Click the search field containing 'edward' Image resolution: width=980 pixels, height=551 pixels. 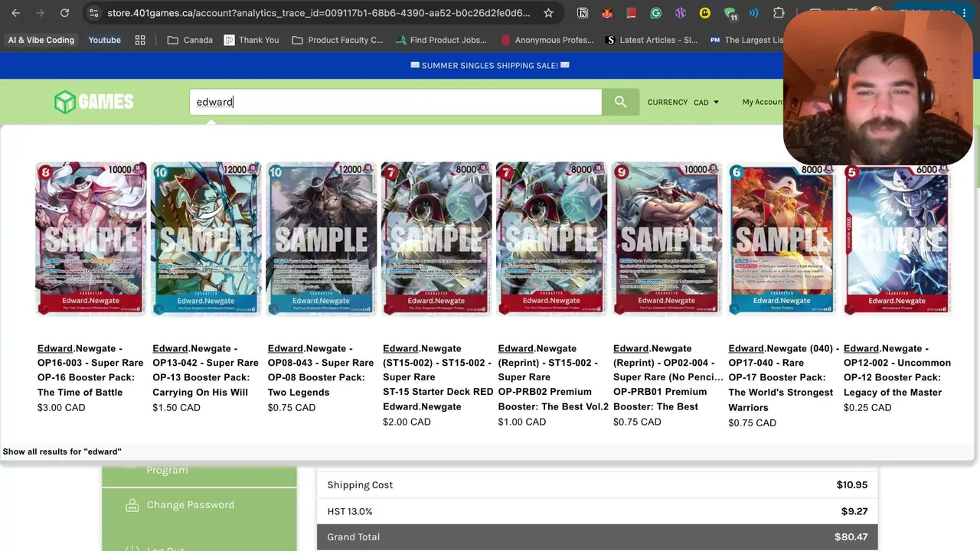396,102
